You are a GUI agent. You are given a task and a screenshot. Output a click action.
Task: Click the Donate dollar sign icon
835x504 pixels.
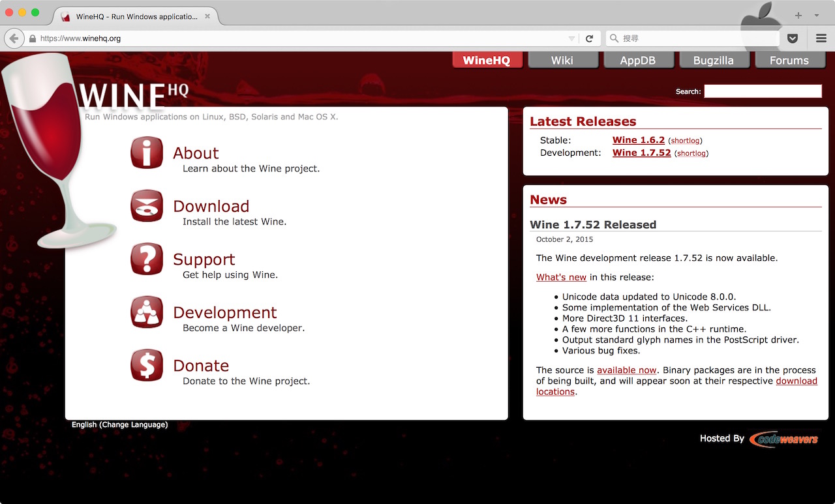[x=147, y=365]
